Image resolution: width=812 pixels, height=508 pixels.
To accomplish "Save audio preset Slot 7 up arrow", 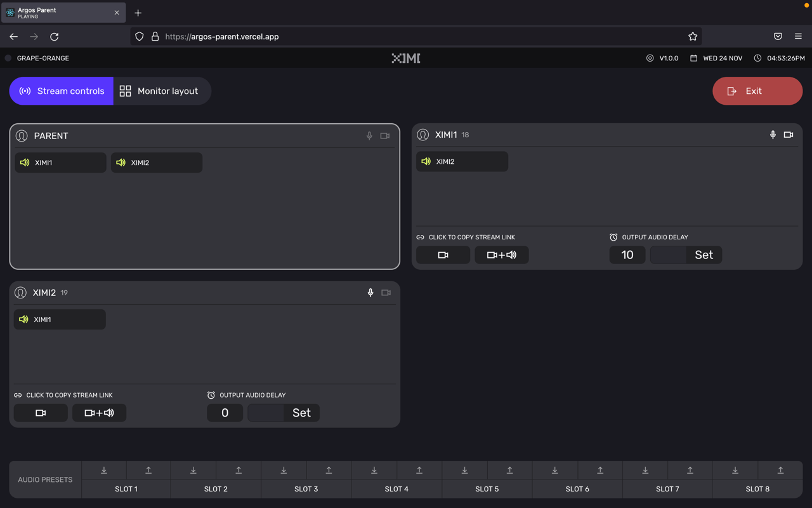I will tap(690, 470).
